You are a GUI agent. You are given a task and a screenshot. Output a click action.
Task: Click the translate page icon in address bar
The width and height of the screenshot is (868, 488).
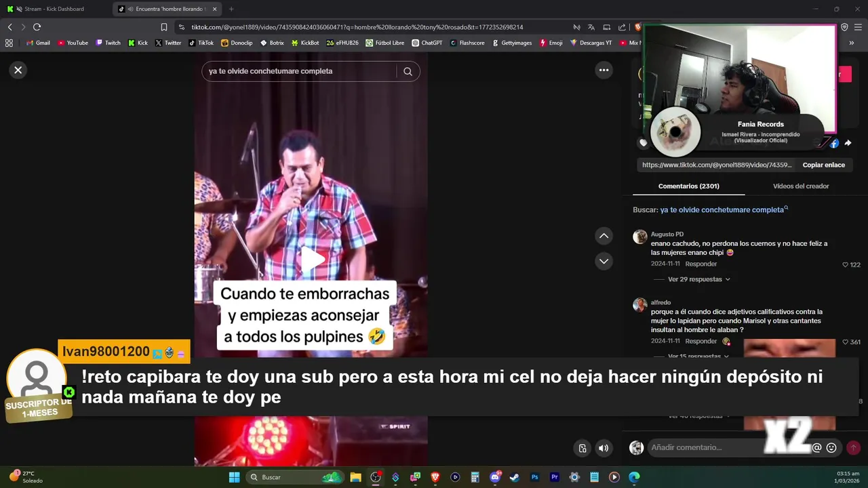point(591,27)
